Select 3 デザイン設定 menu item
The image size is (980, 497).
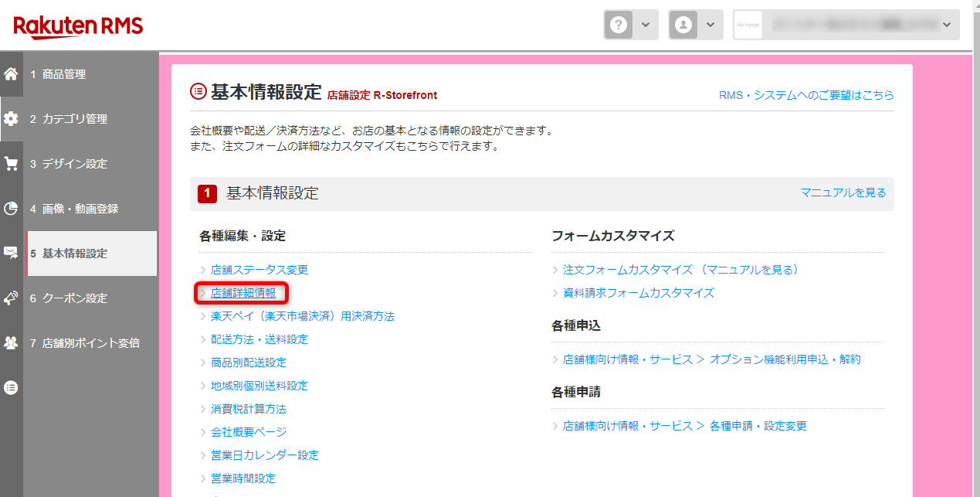point(69,164)
